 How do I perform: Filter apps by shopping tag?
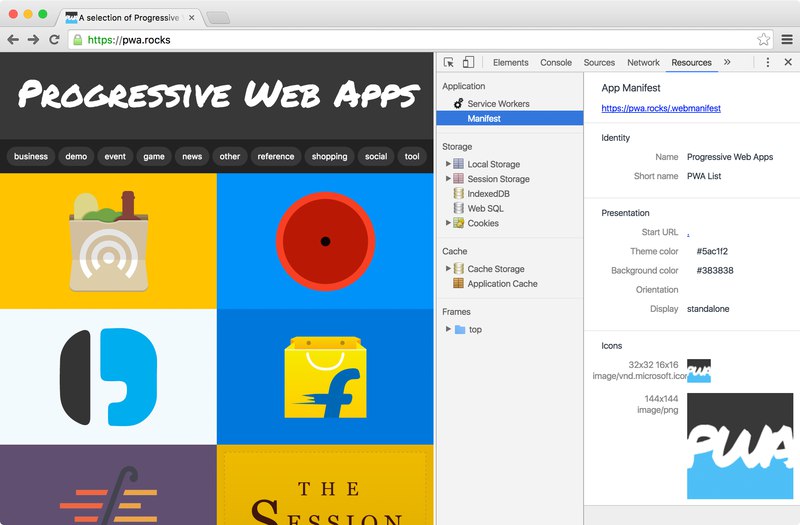tap(329, 156)
